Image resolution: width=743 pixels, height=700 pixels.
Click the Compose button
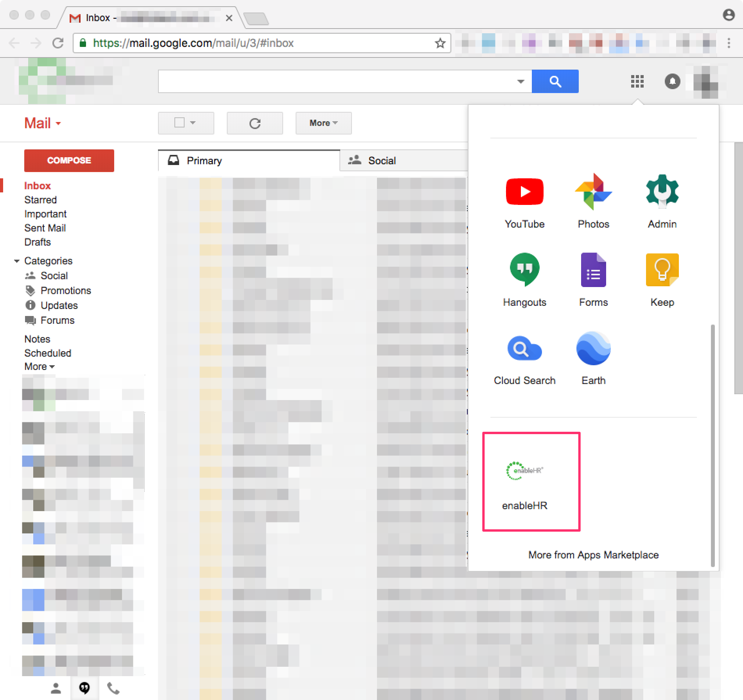click(69, 160)
